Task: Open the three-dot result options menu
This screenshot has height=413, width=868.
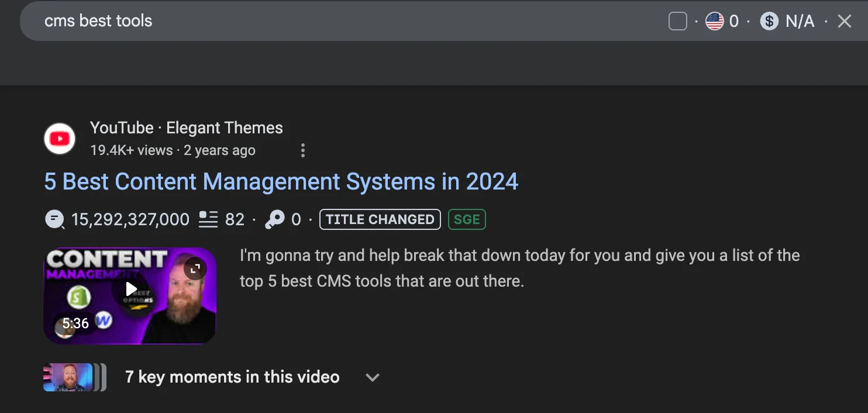Action: pyautogui.click(x=302, y=150)
